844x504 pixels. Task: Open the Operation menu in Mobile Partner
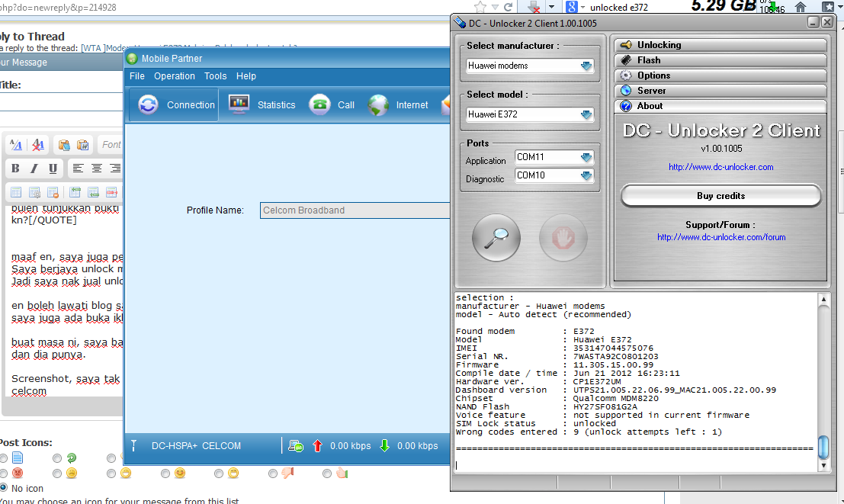175,76
